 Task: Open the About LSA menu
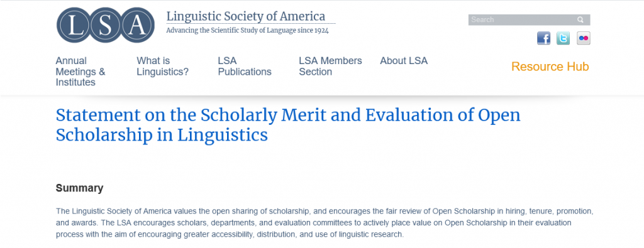404,61
